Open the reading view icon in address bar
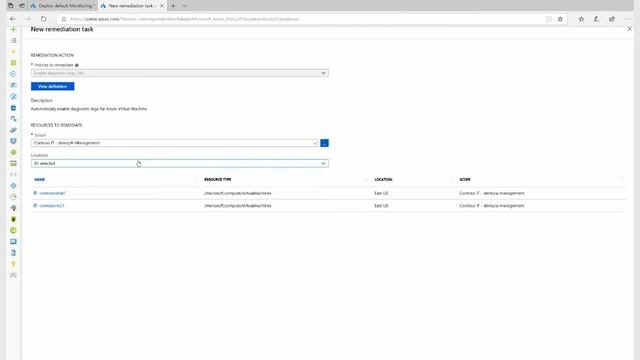 pyautogui.click(x=549, y=19)
